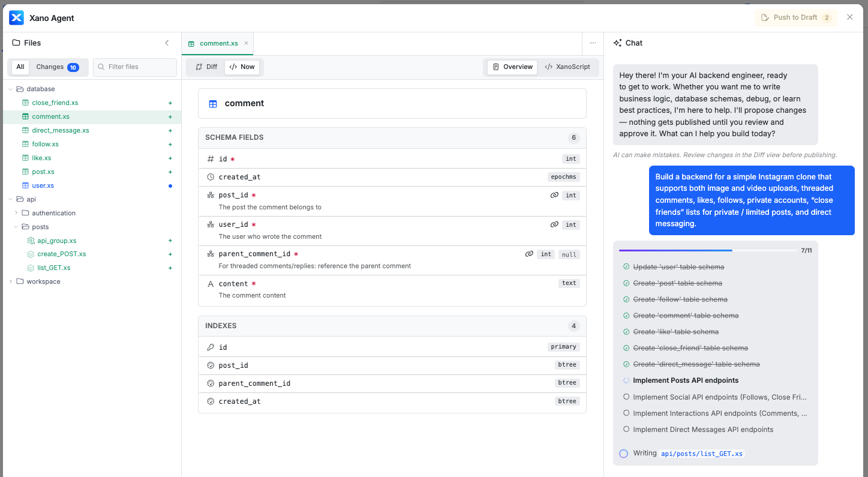The width and height of the screenshot is (868, 477).
Task: Open post.xs file
Action: point(43,172)
